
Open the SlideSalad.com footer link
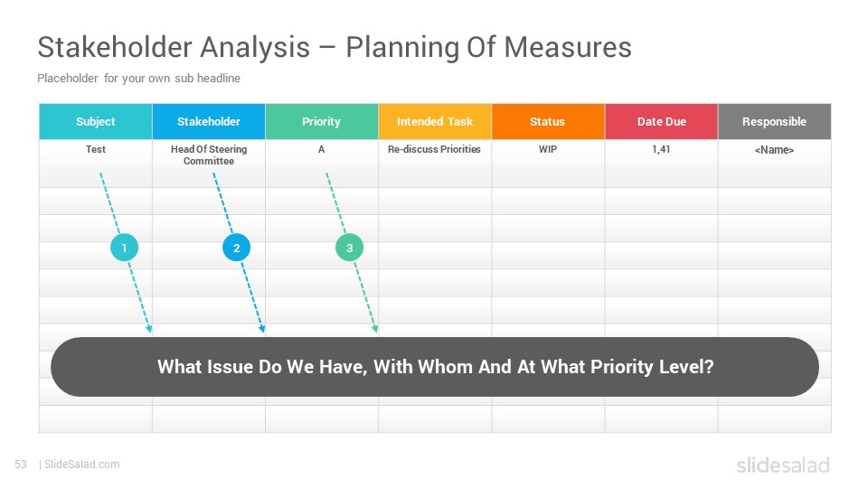tap(81, 465)
